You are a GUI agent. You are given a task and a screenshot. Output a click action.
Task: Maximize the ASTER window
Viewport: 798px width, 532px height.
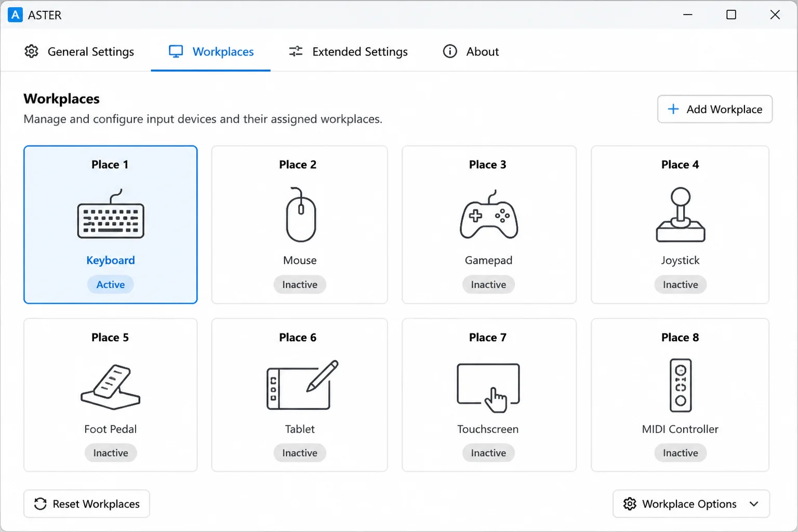pos(731,15)
